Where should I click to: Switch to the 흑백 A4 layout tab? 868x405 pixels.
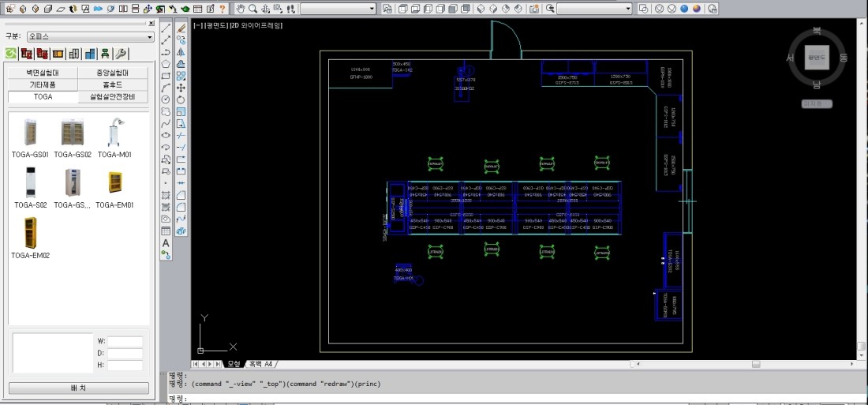[x=260, y=364]
